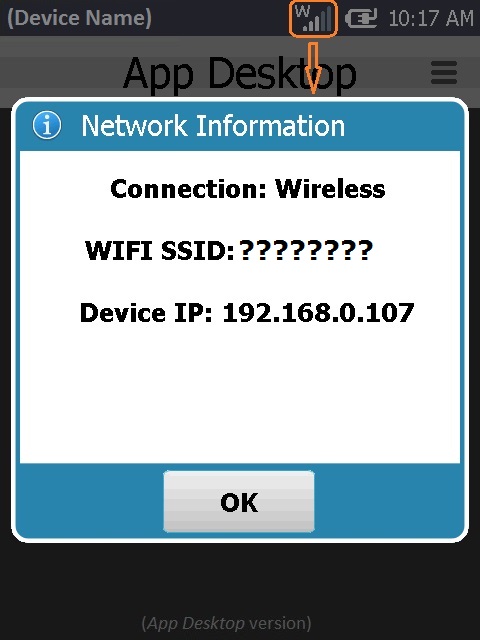The height and width of the screenshot is (640, 480).
Task: Select the Connection: Wireless line
Action: [x=248, y=189]
